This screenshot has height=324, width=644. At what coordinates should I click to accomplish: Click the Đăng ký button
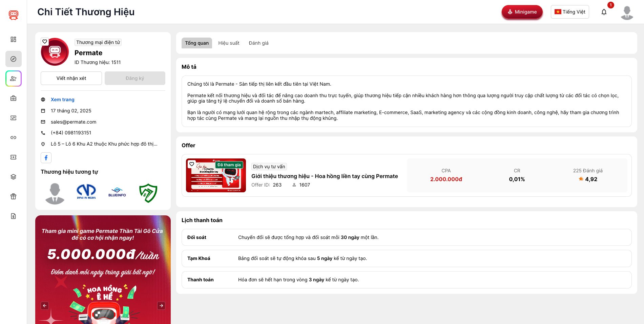[x=135, y=78]
